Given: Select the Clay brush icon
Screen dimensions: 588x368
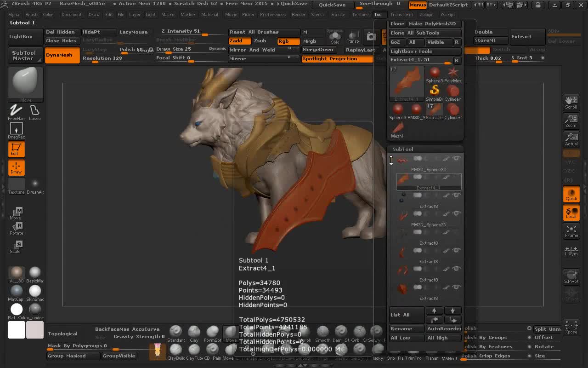Looking at the screenshot, I should point(194,333).
